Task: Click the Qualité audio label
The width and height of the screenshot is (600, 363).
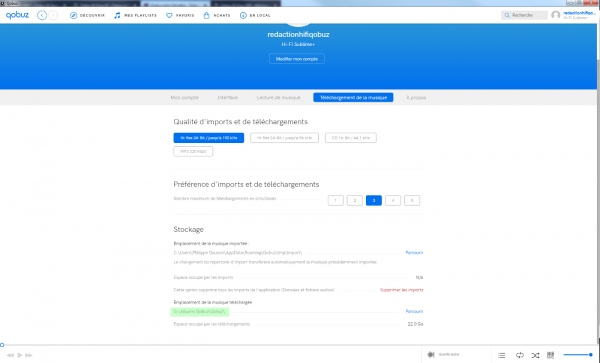Action: click(448, 355)
